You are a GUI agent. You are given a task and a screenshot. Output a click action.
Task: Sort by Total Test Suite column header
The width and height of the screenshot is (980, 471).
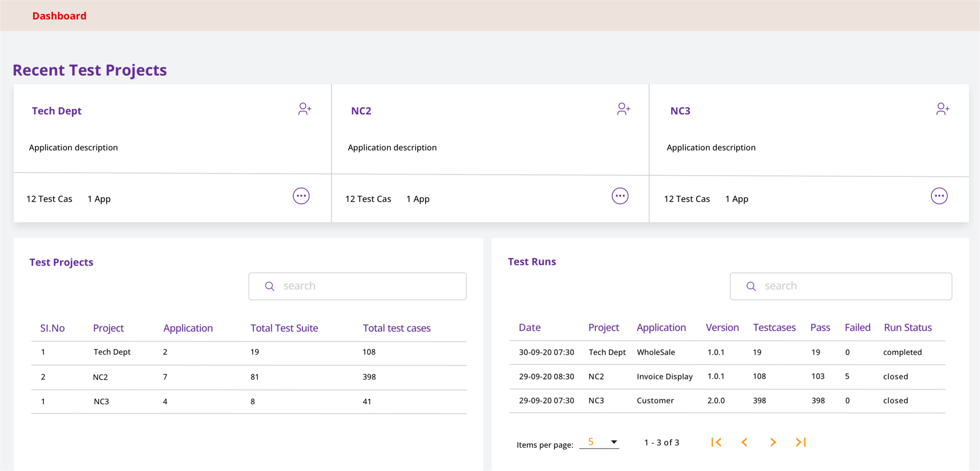(x=284, y=328)
